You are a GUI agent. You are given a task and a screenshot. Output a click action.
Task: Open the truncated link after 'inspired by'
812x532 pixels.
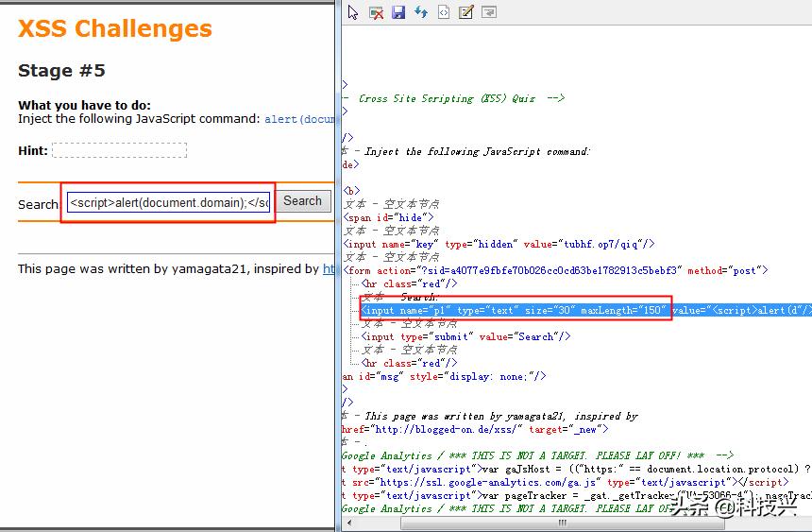tap(329, 268)
